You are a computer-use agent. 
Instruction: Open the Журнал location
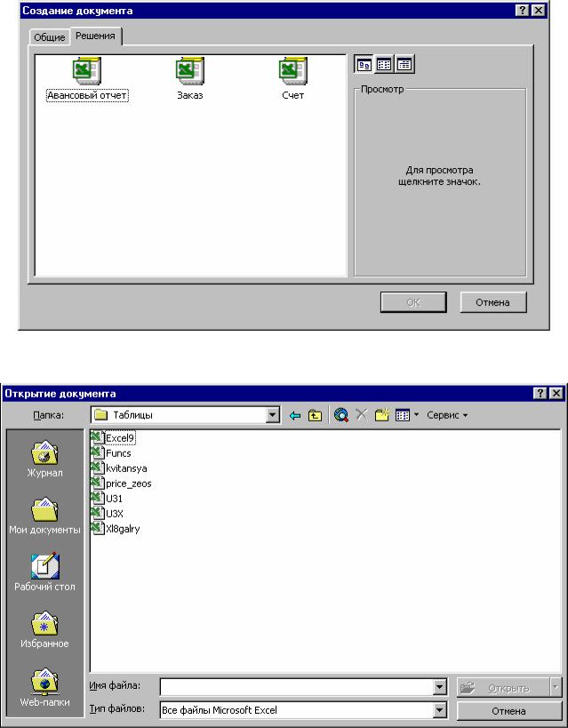click(x=44, y=459)
